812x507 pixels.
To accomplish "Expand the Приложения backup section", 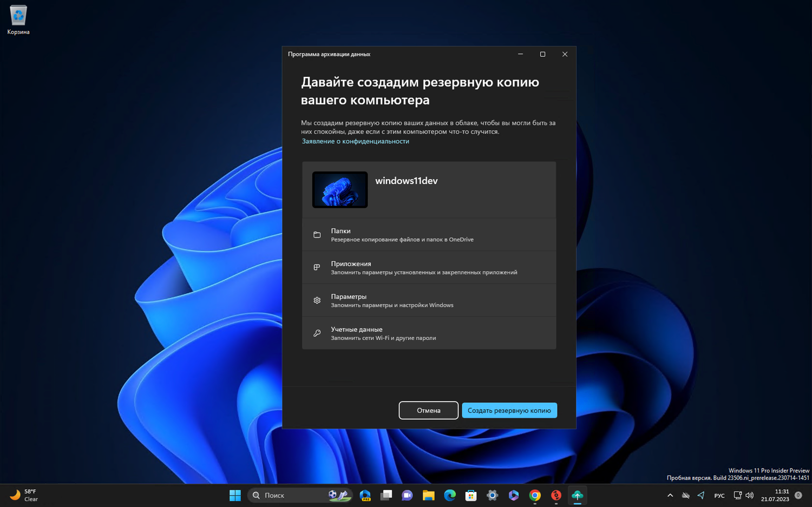I will [429, 268].
